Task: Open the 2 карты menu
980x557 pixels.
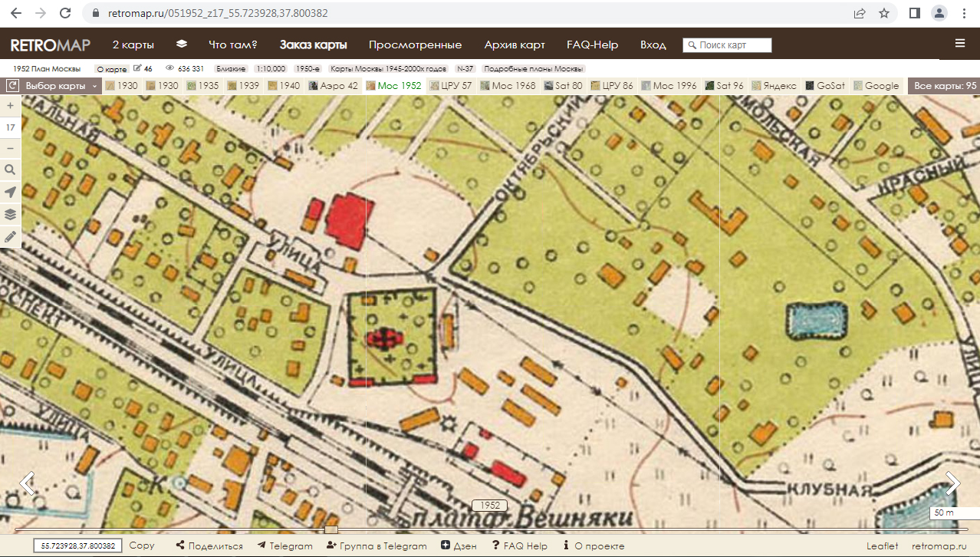Action: point(133,44)
